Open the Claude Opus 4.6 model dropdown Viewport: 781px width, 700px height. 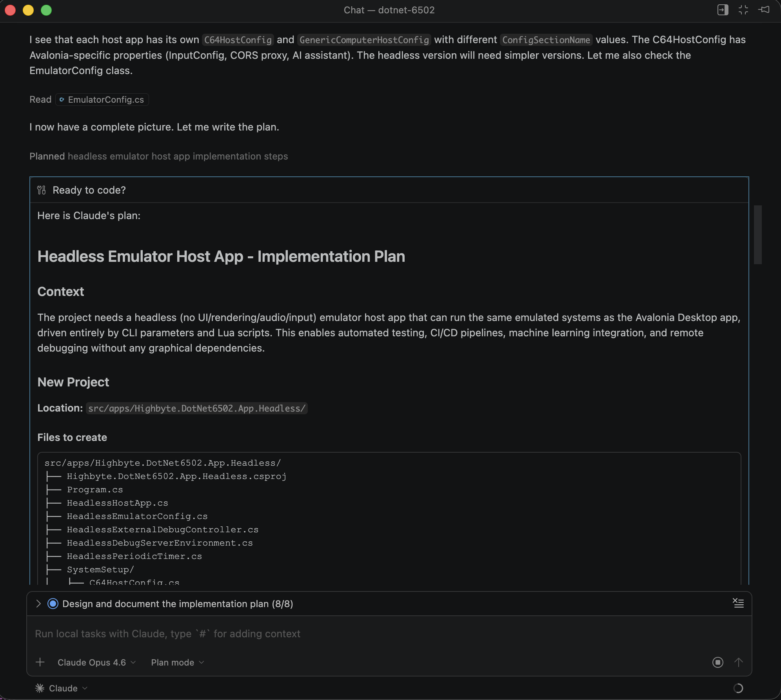[96, 662]
